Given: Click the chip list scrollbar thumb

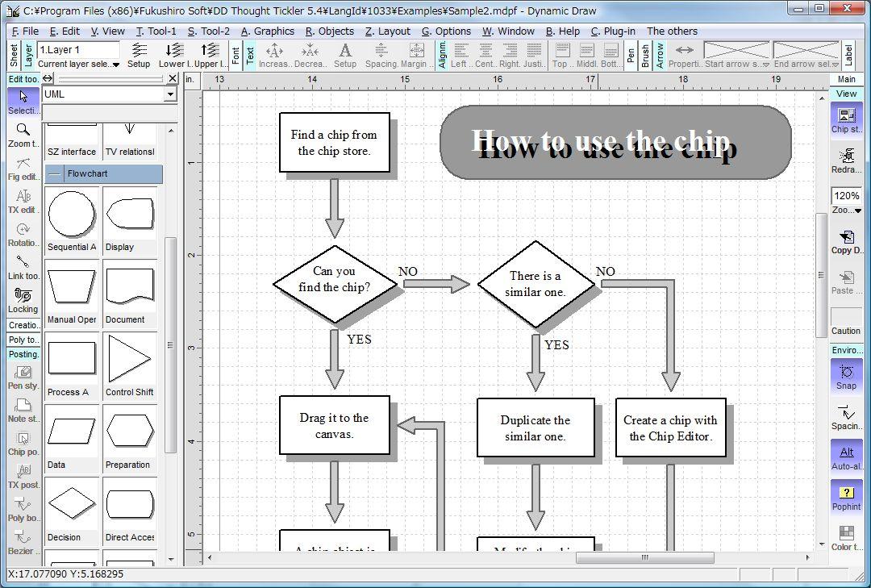Looking at the screenshot, I should coord(170,345).
